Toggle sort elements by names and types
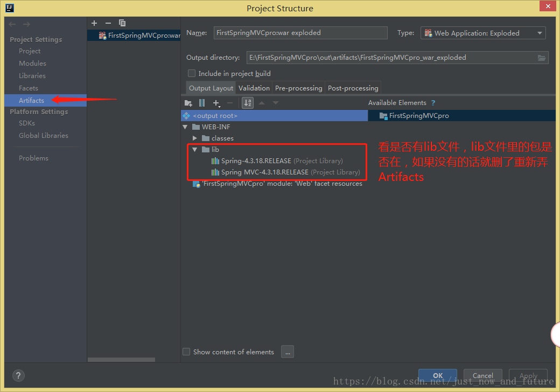This screenshot has height=392, width=560. click(x=248, y=103)
